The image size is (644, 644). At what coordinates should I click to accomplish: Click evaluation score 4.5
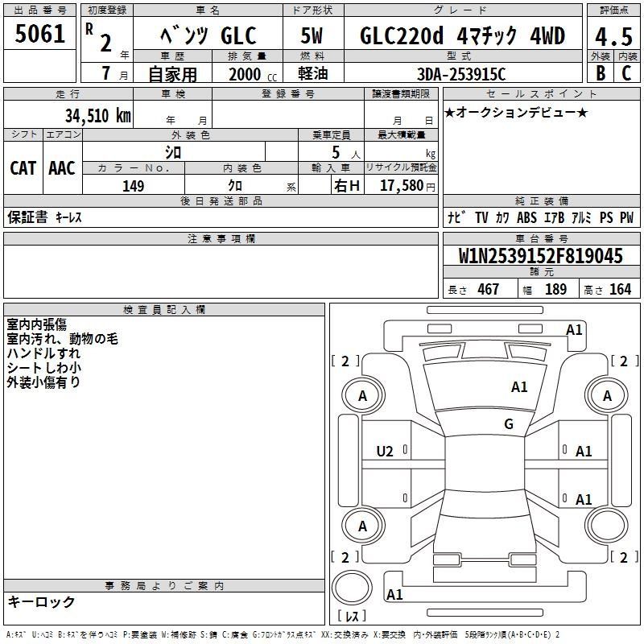(613, 36)
